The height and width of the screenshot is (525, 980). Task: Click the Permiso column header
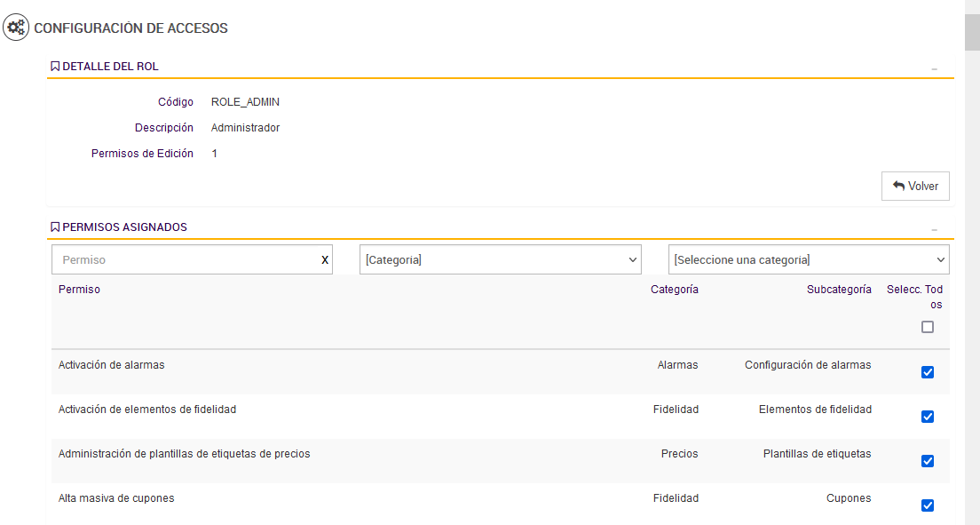[79, 290]
